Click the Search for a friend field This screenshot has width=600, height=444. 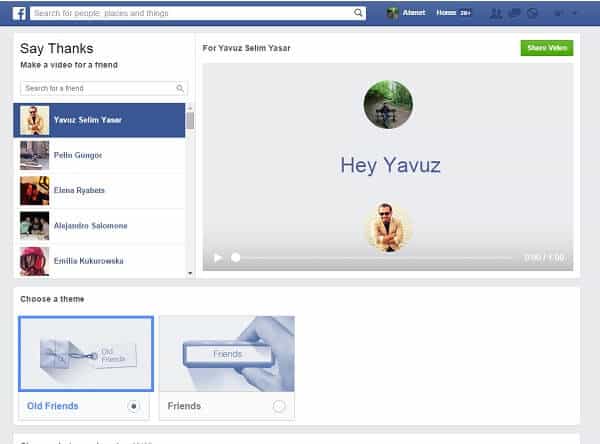click(98, 89)
